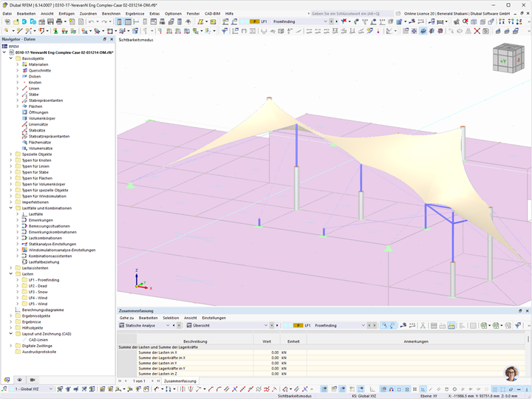Collapse the Basisobjekte folder
532x399 pixels.
coord(11,58)
